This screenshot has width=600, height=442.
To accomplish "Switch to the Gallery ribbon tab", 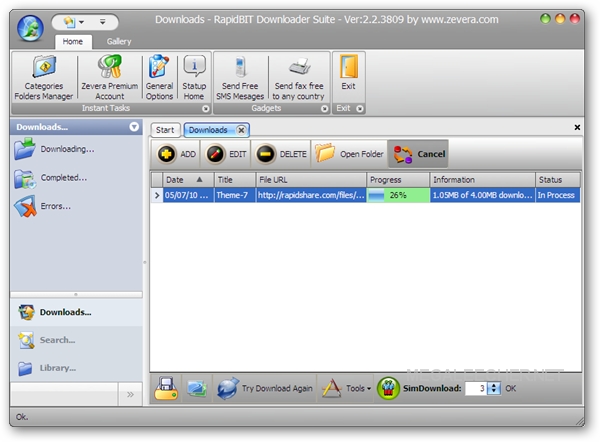I will (119, 41).
